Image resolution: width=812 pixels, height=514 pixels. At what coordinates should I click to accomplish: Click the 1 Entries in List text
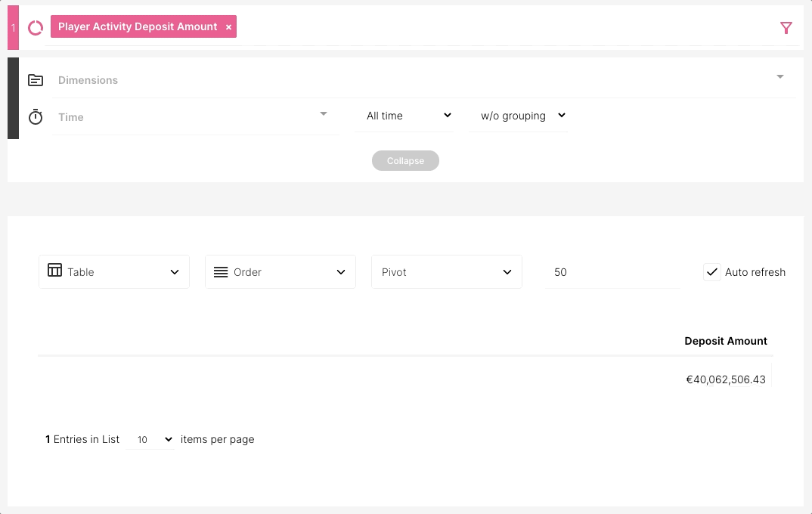(x=82, y=439)
